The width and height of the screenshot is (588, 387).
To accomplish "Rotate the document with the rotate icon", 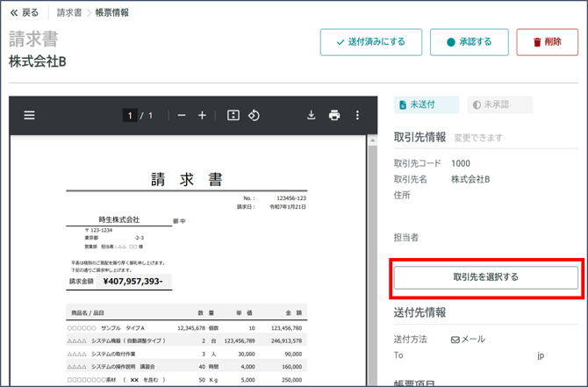I will (254, 115).
